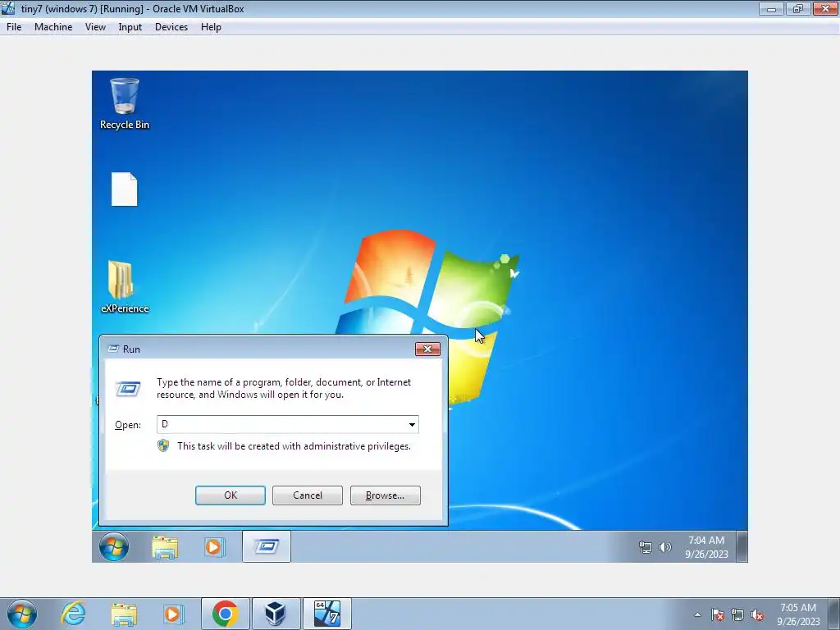Screen dimensions: 840x630
Task: Minimize the VirtualBox VM window
Action: (x=771, y=8)
